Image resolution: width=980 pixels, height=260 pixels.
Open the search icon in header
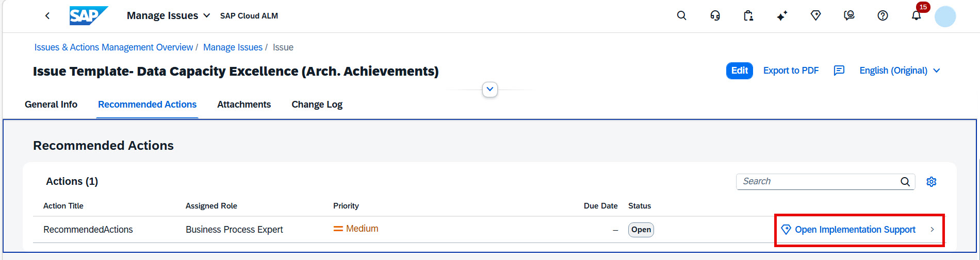681,16
